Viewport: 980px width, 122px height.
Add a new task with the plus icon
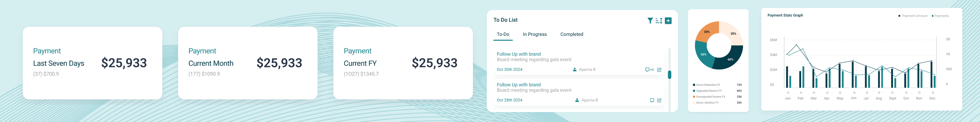coord(668,21)
